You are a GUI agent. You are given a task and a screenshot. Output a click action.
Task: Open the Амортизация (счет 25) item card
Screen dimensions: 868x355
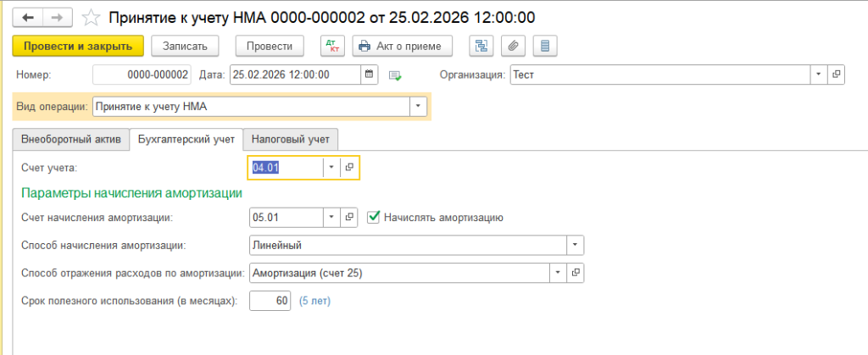click(x=576, y=273)
